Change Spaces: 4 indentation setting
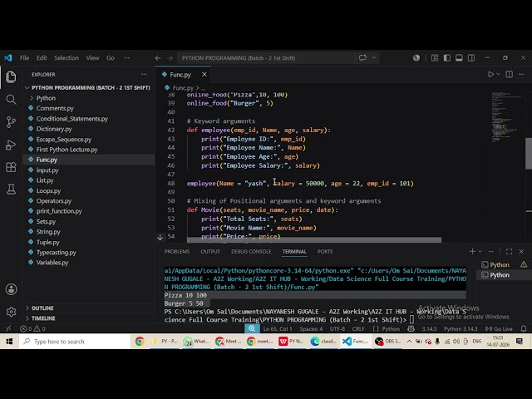 click(311, 329)
